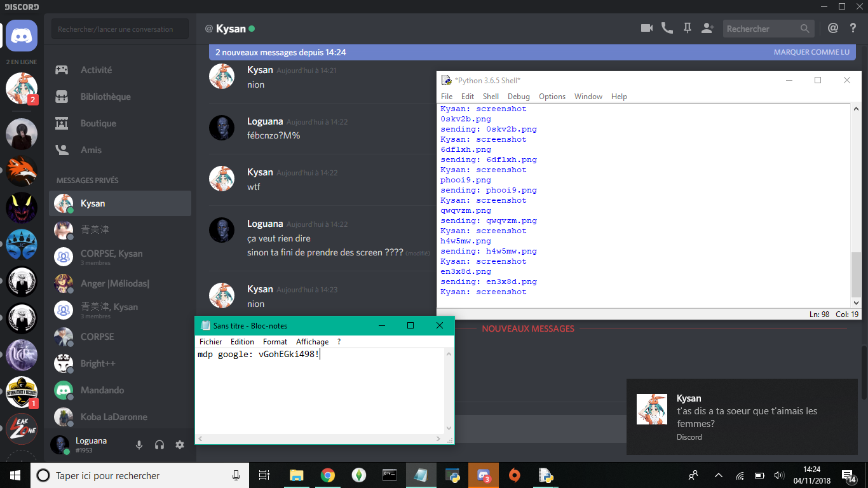Open user settings gear
Screen dimensions: 868x488
(180, 445)
